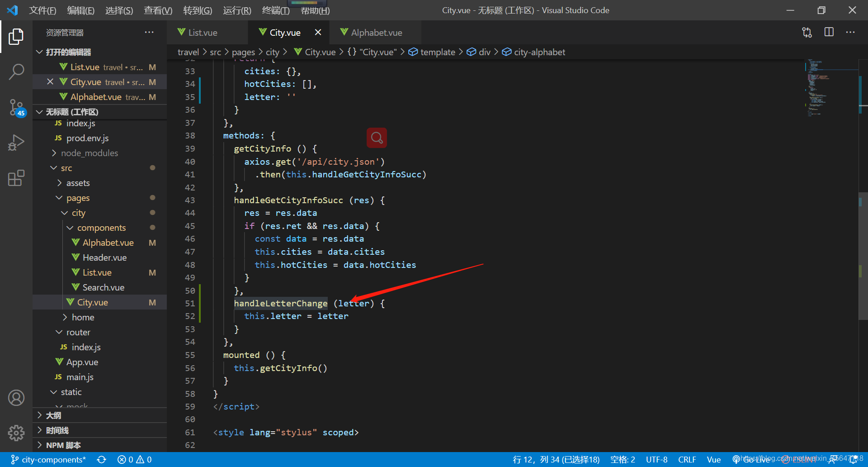Synchronize changes from status bar

tap(102, 460)
